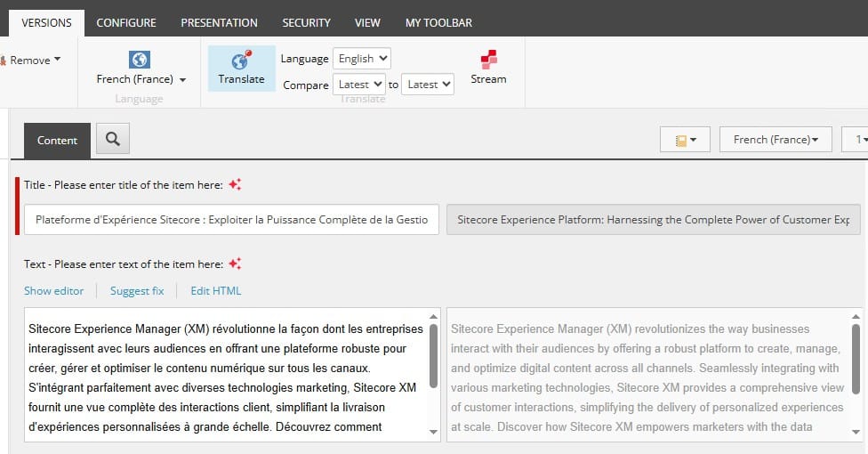Click the French (France) language globe icon
The height and width of the screenshot is (454, 868).
click(x=140, y=60)
